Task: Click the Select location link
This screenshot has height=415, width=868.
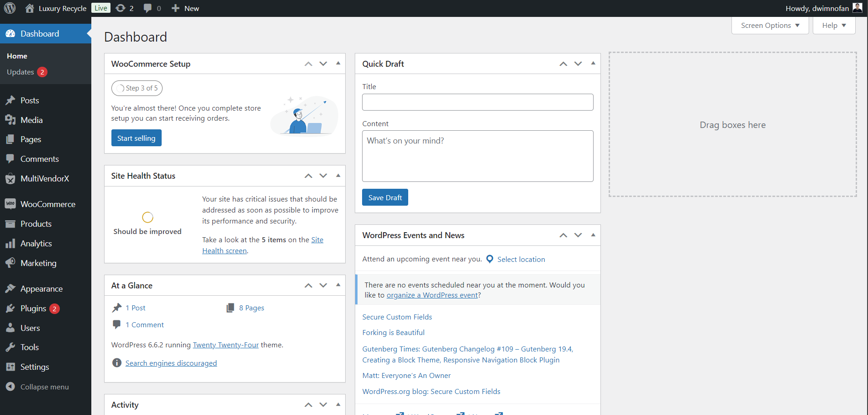Action: tap(521, 260)
